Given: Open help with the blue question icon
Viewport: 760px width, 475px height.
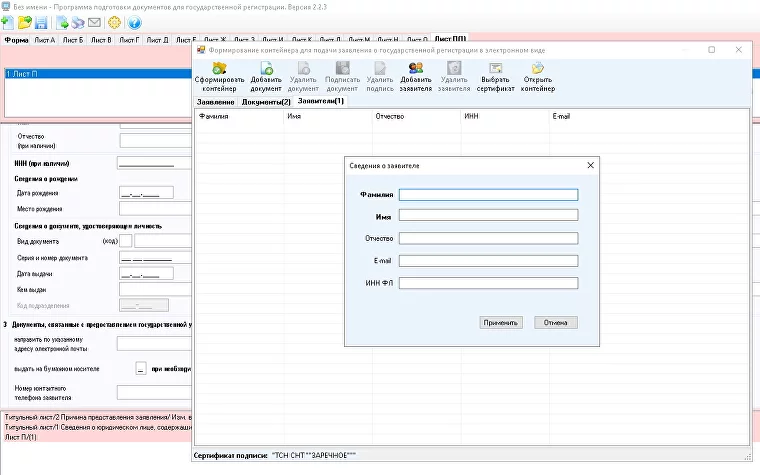Looking at the screenshot, I should [134, 22].
